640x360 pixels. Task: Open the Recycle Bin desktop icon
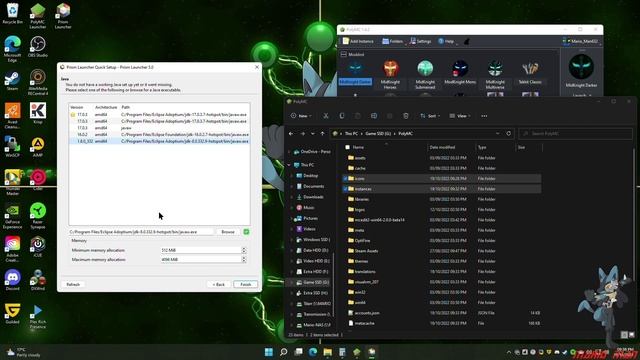tap(12, 13)
